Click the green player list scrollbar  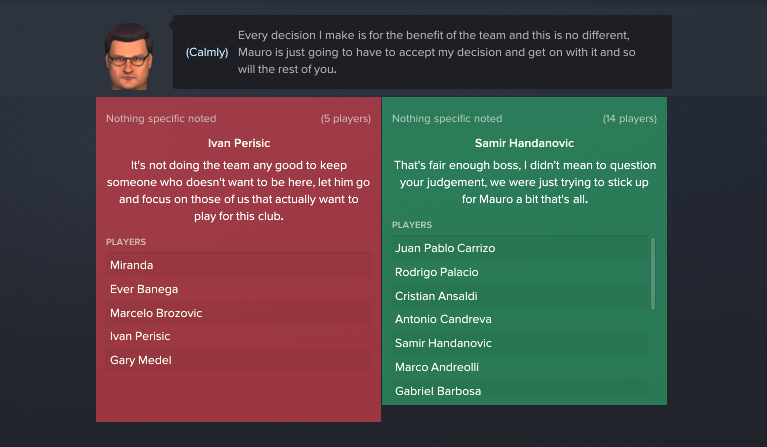tap(653, 274)
